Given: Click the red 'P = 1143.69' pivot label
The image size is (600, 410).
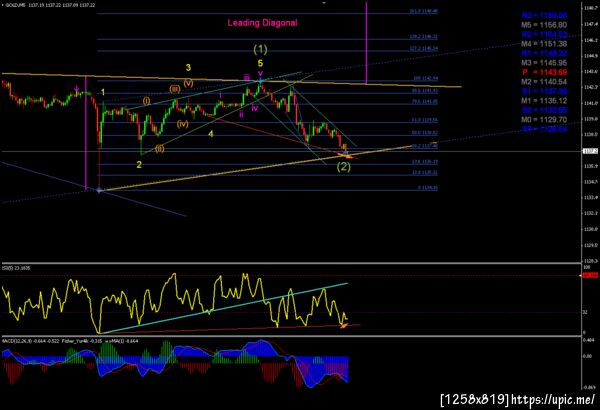Looking at the screenshot, I should coord(545,72).
